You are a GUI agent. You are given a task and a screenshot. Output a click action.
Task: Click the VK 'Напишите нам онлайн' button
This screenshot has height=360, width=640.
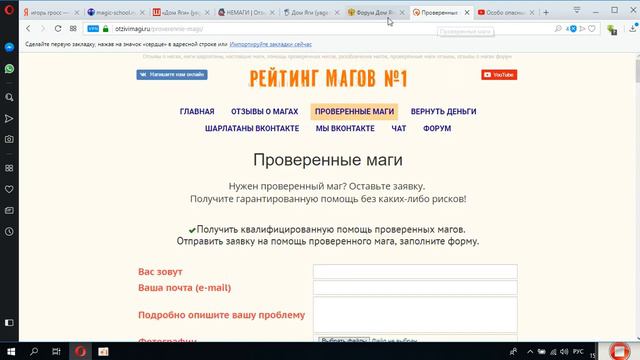coord(172,75)
